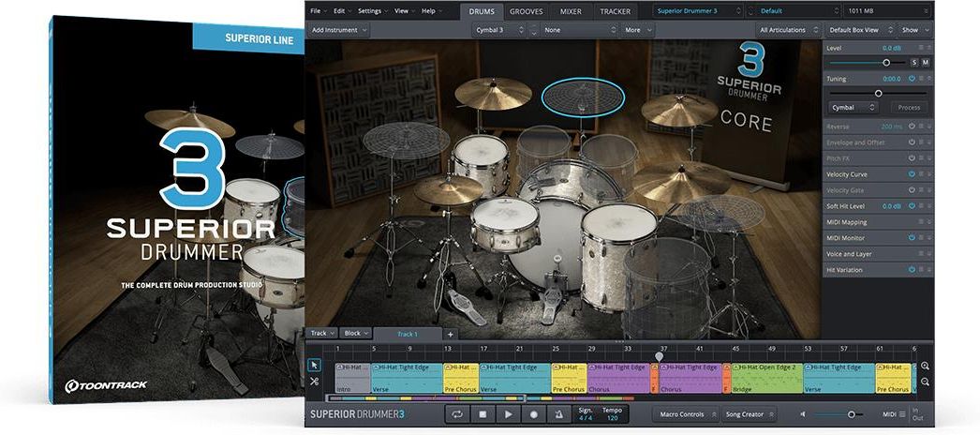Select the scissors cut tool
980x435 pixels.
[315, 382]
